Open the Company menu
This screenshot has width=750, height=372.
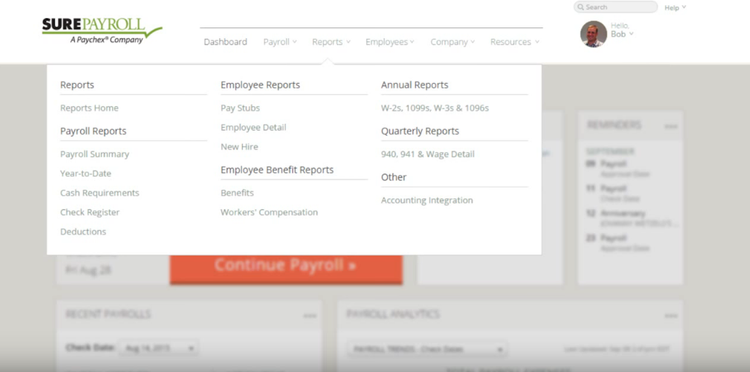452,42
